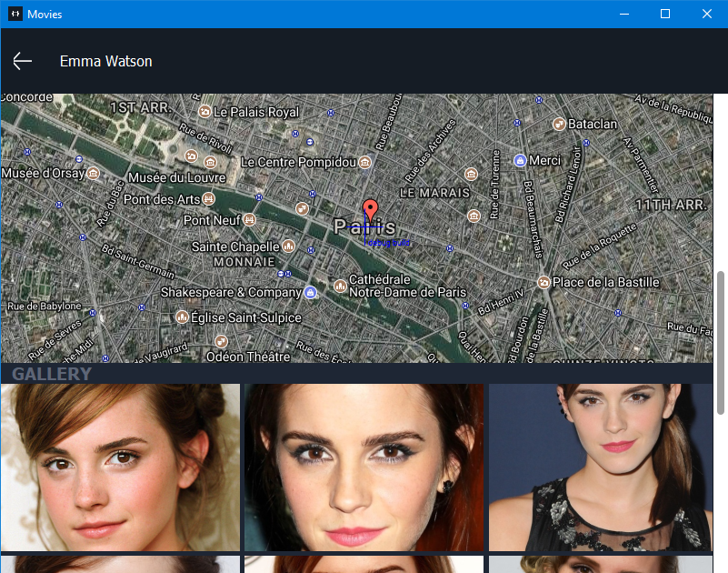Click the Bataclan music venue marker
Viewport: 728px width, 573px height.
pyautogui.click(x=559, y=124)
